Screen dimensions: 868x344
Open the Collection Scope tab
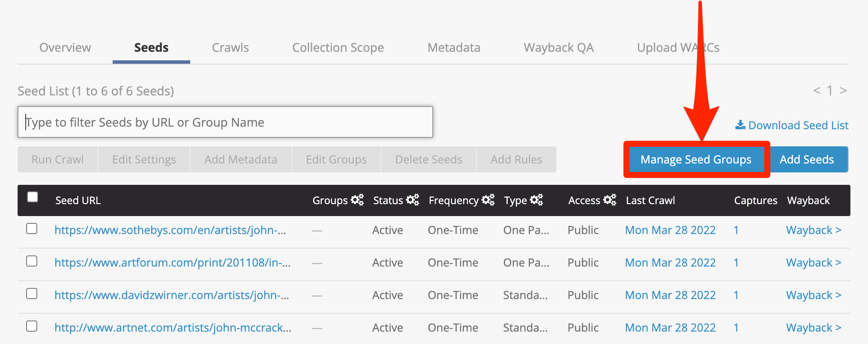pyautogui.click(x=338, y=47)
